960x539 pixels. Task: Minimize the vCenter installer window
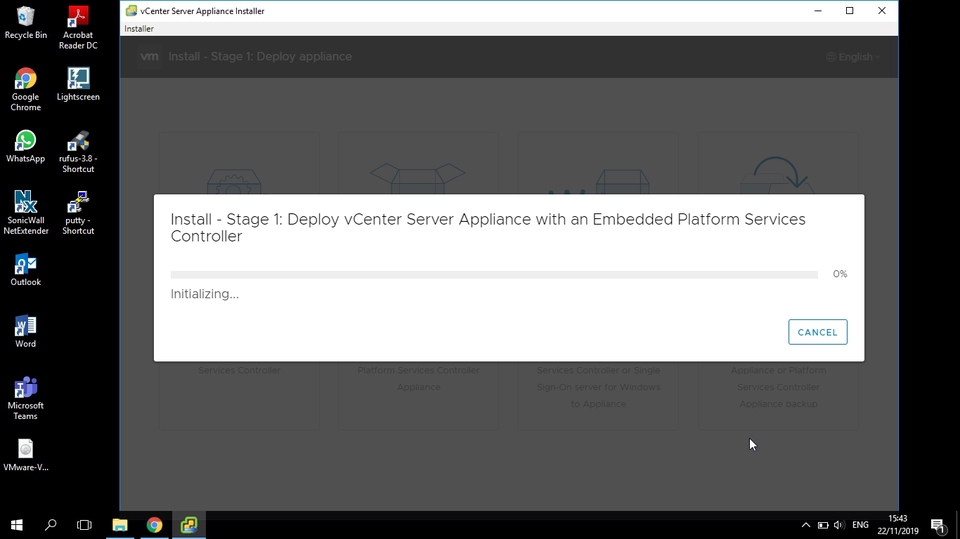coord(818,10)
